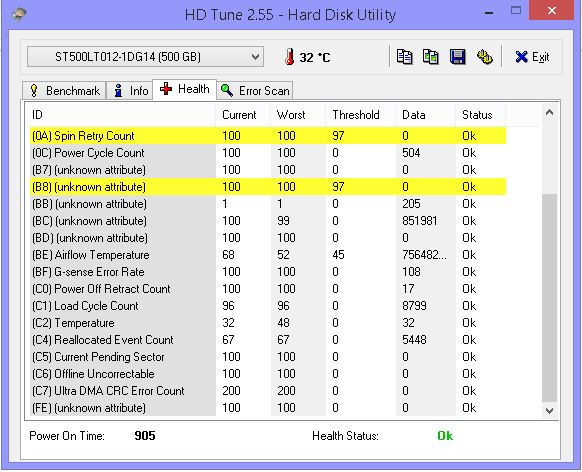Open the Info tab

point(130,91)
